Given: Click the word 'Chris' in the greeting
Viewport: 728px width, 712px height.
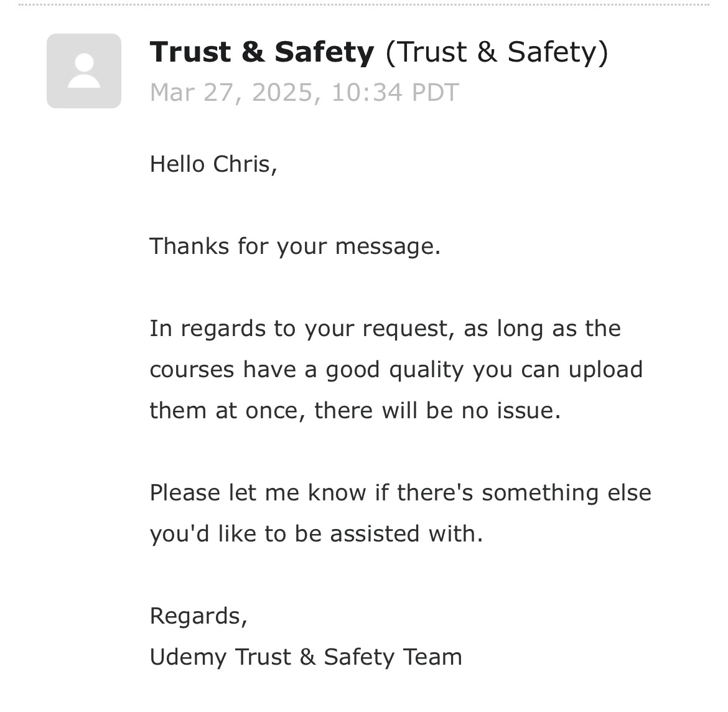Looking at the screenshot, I should (x=245, y=164).
